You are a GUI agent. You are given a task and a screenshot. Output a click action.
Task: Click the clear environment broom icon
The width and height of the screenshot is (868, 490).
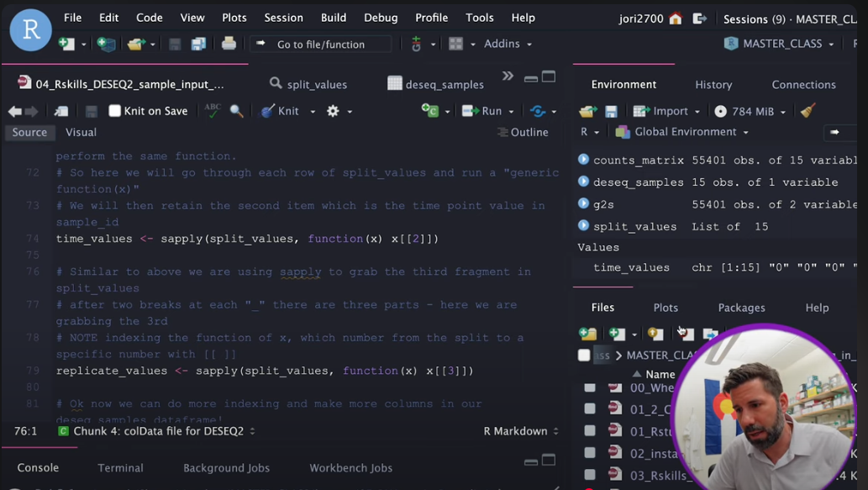pos(808,111)
